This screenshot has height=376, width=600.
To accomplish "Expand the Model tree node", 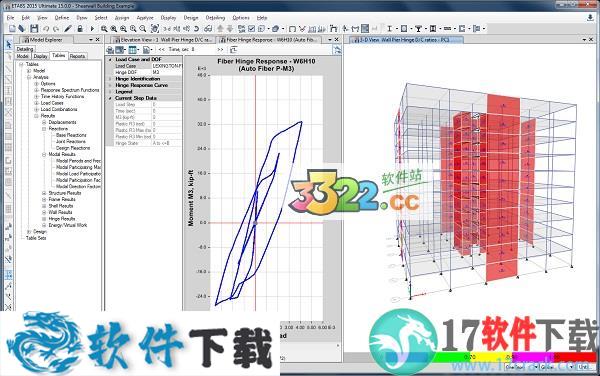I will [29, 71].
